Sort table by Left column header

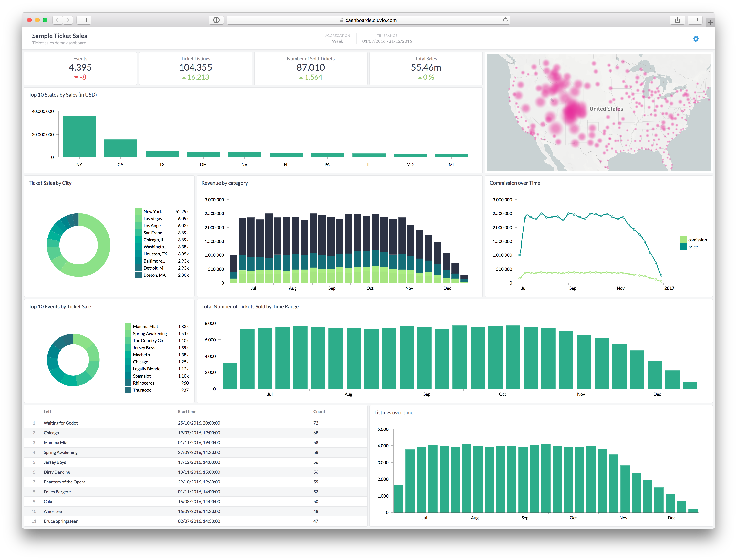pos(47,412)
